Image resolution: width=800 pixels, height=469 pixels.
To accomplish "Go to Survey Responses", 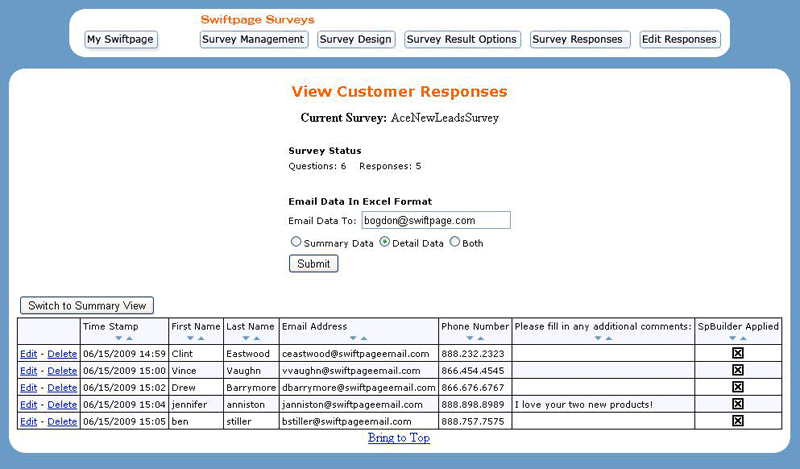I will click(580, 39).
